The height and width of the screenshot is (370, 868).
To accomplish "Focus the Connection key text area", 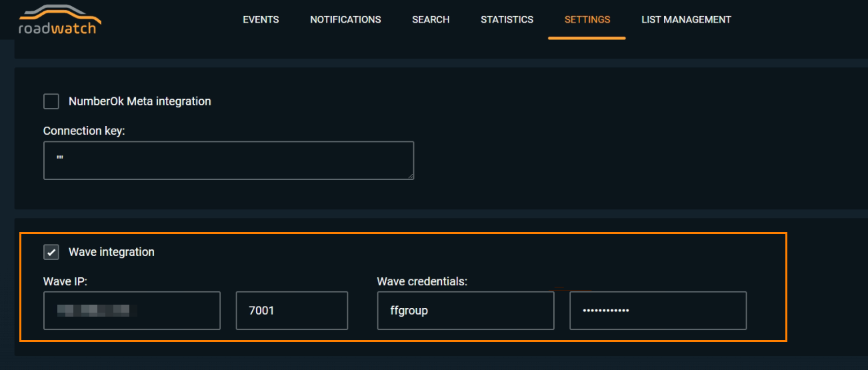I will pyautogui.click(x=228, y=160).
